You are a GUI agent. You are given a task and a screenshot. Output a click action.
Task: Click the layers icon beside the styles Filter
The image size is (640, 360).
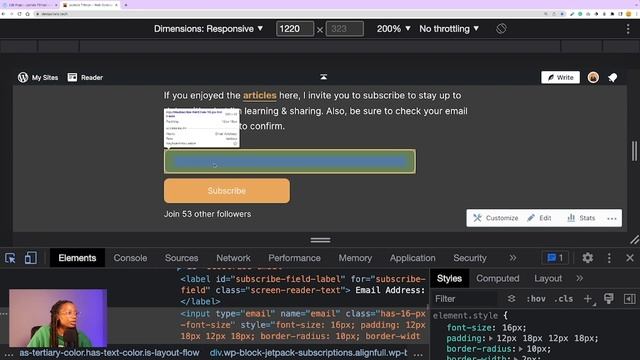click(x=511, y=299)
